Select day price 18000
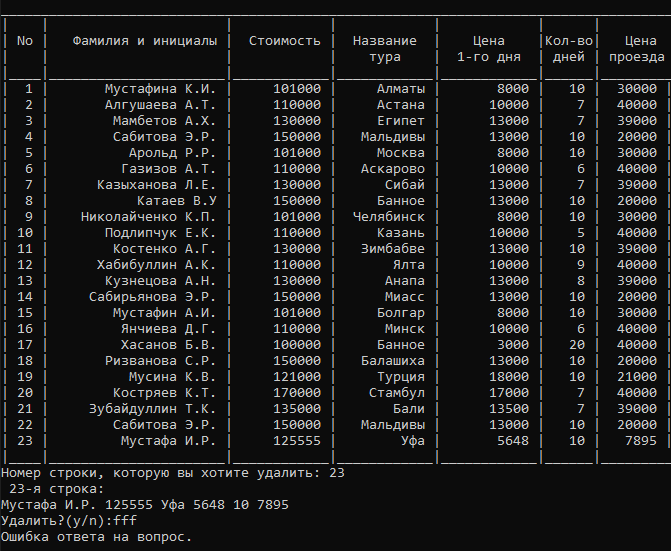The height and width of the screenshot is (551, 671). (x=509, y=377)
